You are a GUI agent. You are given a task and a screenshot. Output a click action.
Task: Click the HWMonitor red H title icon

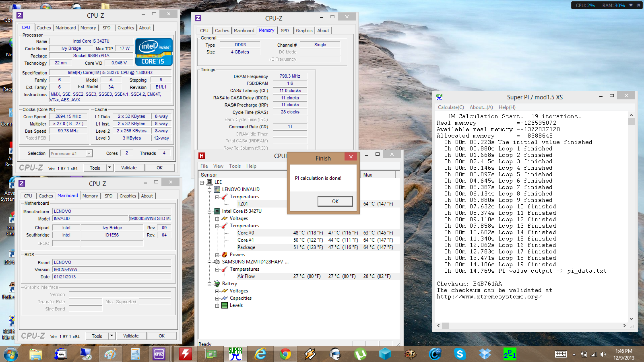pos(202,156)
